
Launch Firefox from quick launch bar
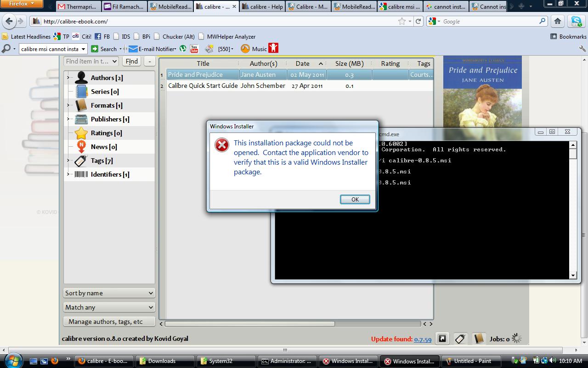[x=55, y=361]
